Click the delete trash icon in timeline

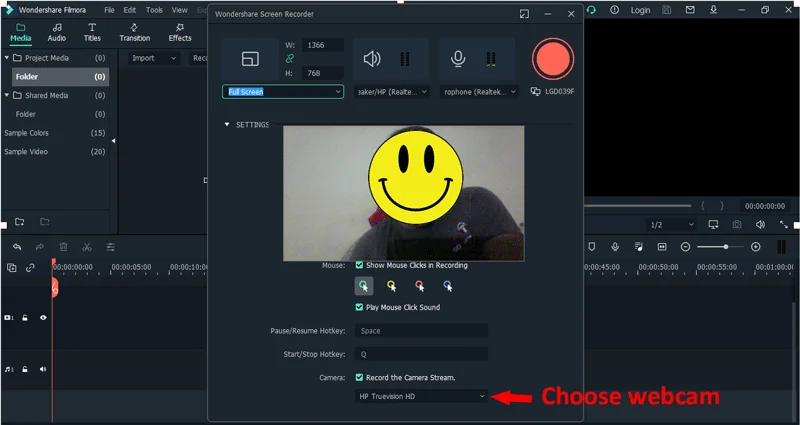63,247
